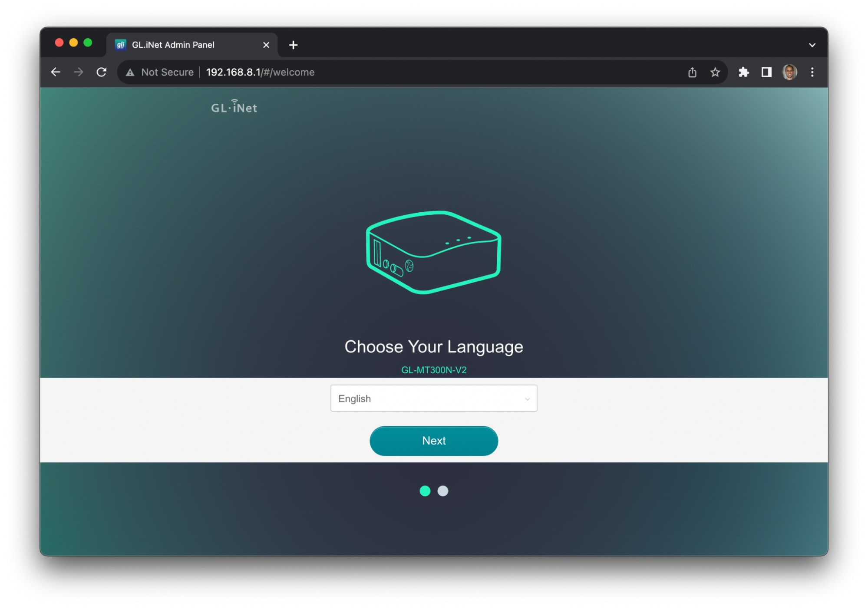
Task: Click the Next button to proceed
Action: click(434, 440)
